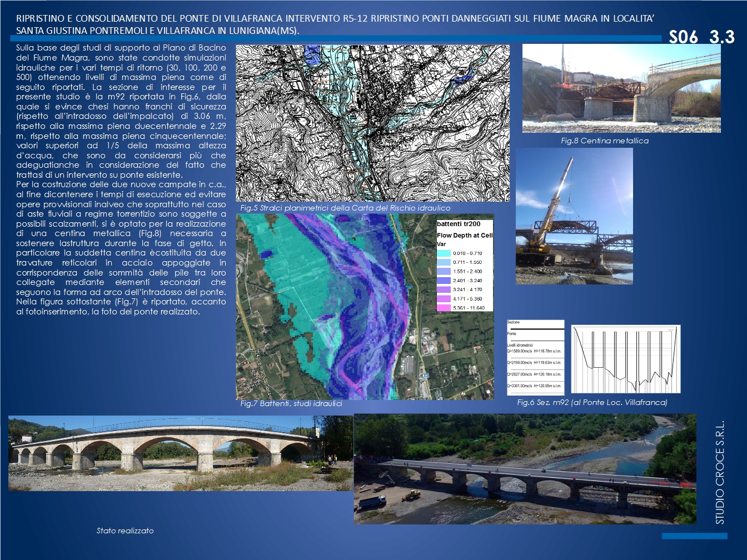Click legend value '4.171 - 5.360'
This screenshot has width=747, height=560.
pos(467,299)
